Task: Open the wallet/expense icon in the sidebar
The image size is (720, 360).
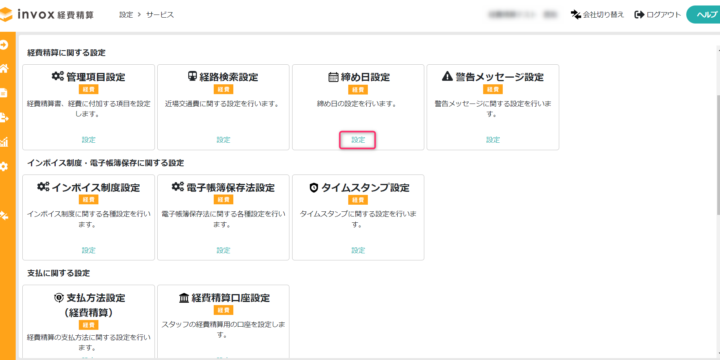Action: pyautogui.click(x=4, y=93)
